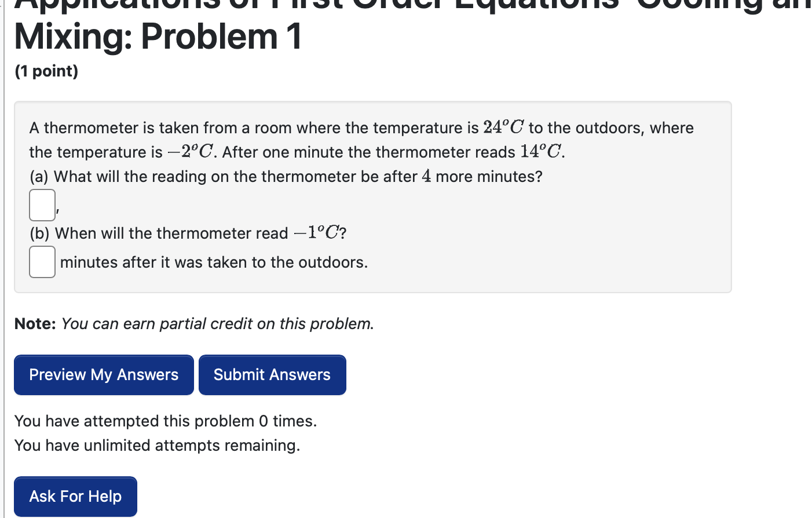Click the partial credit note text

(194, 324)
